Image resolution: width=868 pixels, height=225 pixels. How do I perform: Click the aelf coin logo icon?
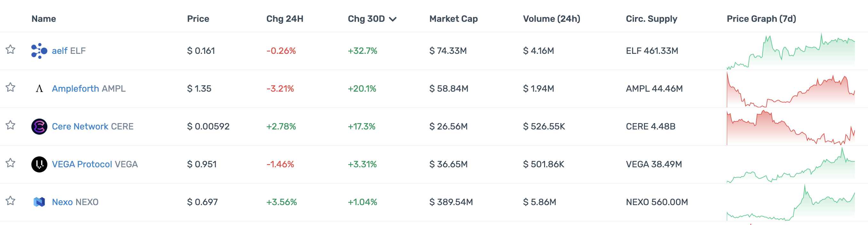pos(39,51)
